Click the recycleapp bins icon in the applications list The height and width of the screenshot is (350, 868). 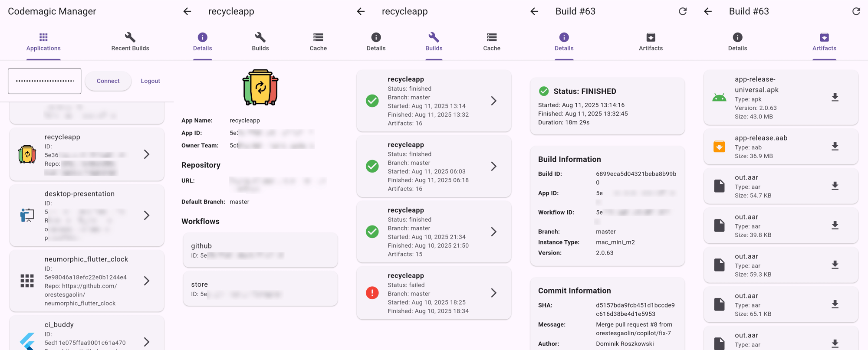pos(27,154)
